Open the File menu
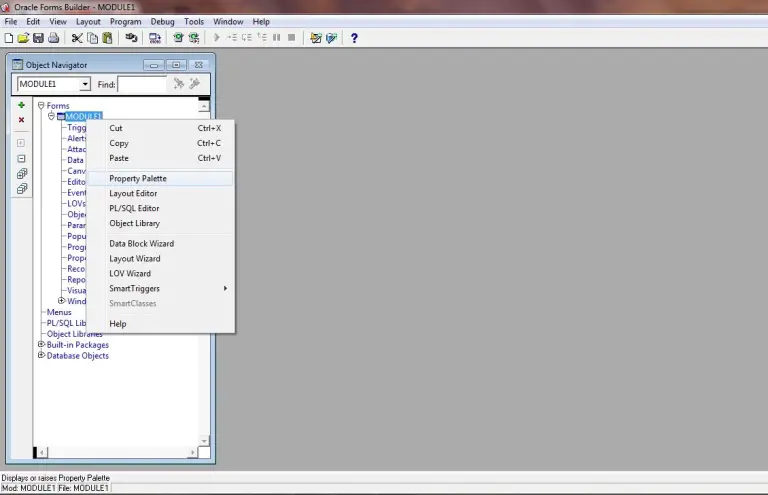Screen dimensions: 768x495 11,22
